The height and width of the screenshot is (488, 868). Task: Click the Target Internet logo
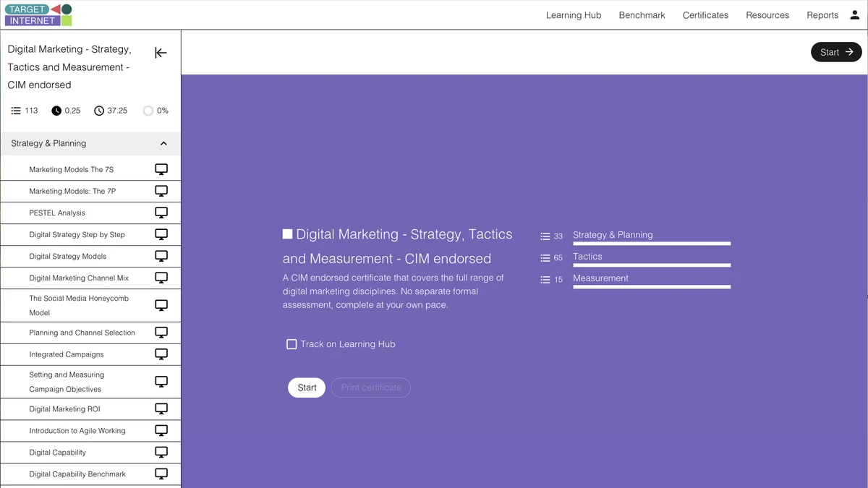(x=38, y=14)
